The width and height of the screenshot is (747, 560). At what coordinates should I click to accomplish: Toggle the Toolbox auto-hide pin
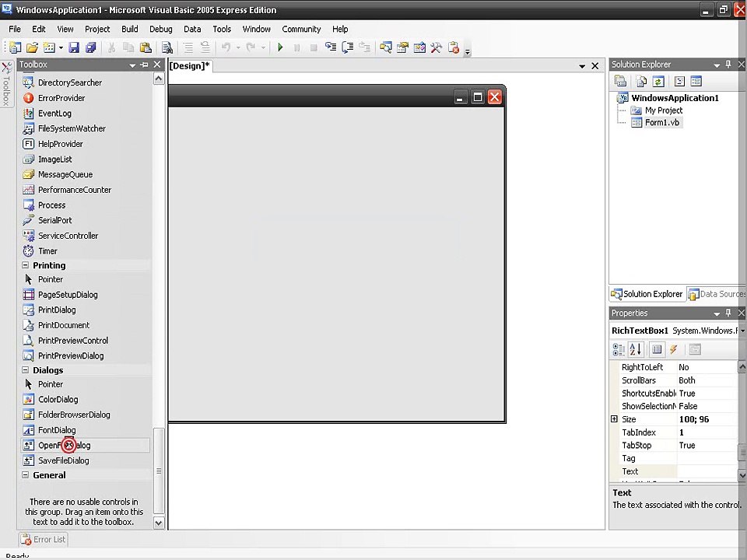145,65
